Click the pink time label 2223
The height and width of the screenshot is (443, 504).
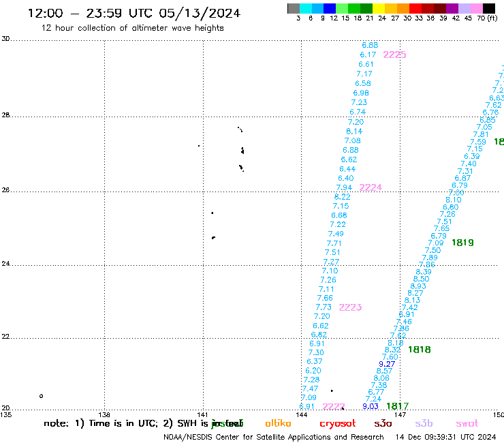[350, 307]
